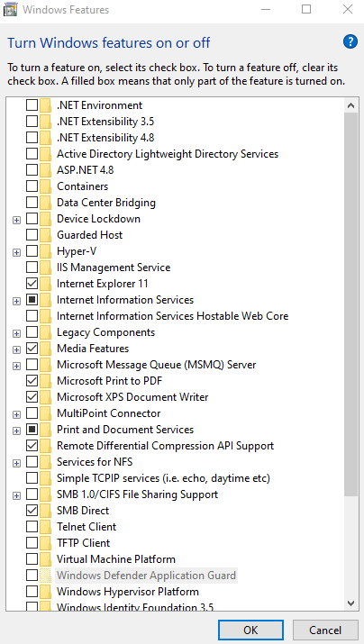This screenshot has width=364, height=644.
Task: Select the Guarded Host label
Action: click(89, 235)
